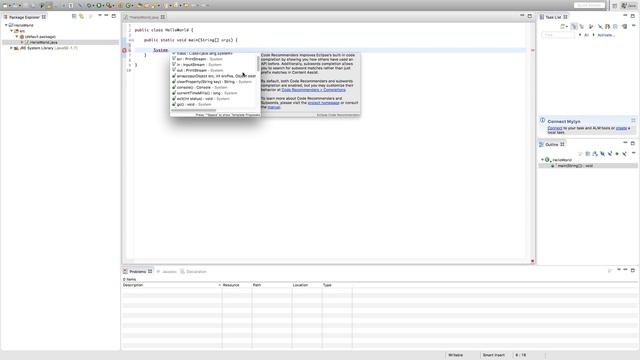640x360 pixels.
Task: Click the Activate... task link
Action: tap(606, 35)
